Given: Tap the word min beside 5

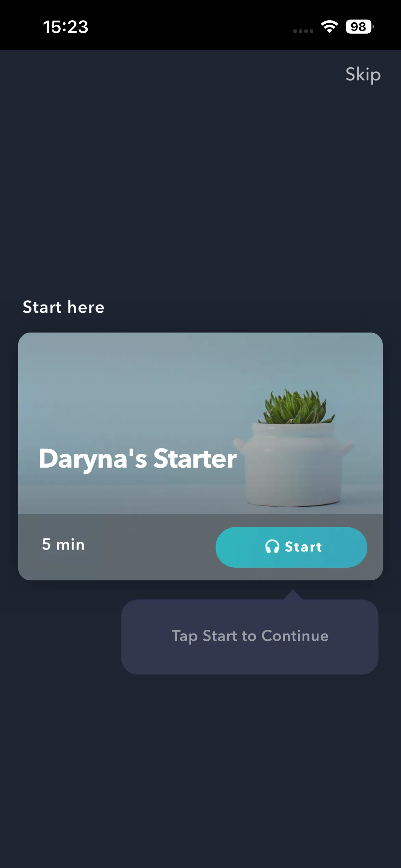Looking at the screenshot, I should (x=71, y=544).
